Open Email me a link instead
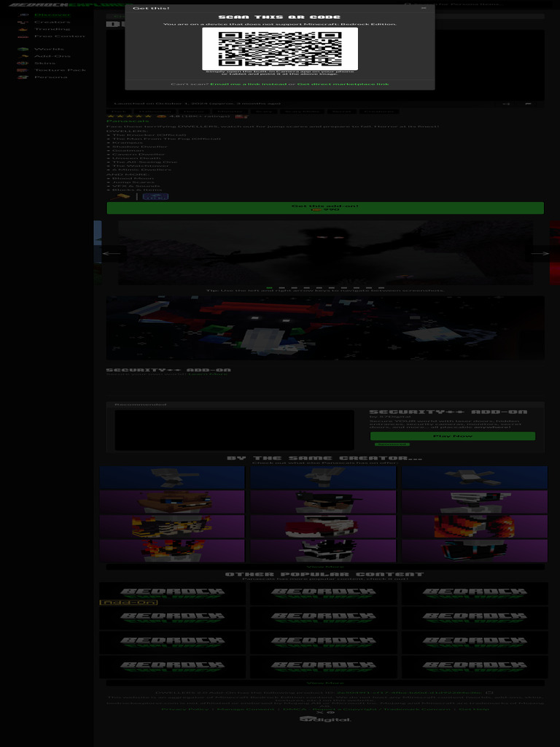Viewport: 560px width, 747px height. click(x=249, y=85)
